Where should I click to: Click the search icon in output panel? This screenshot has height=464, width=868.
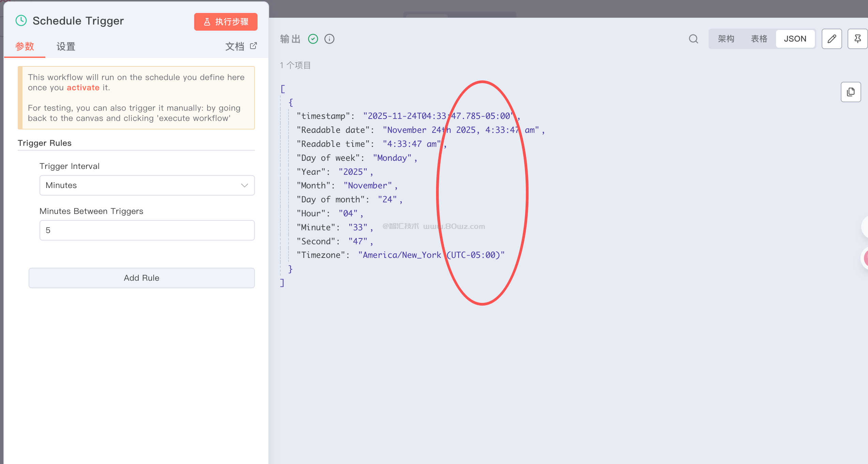[x=693, y=39]
